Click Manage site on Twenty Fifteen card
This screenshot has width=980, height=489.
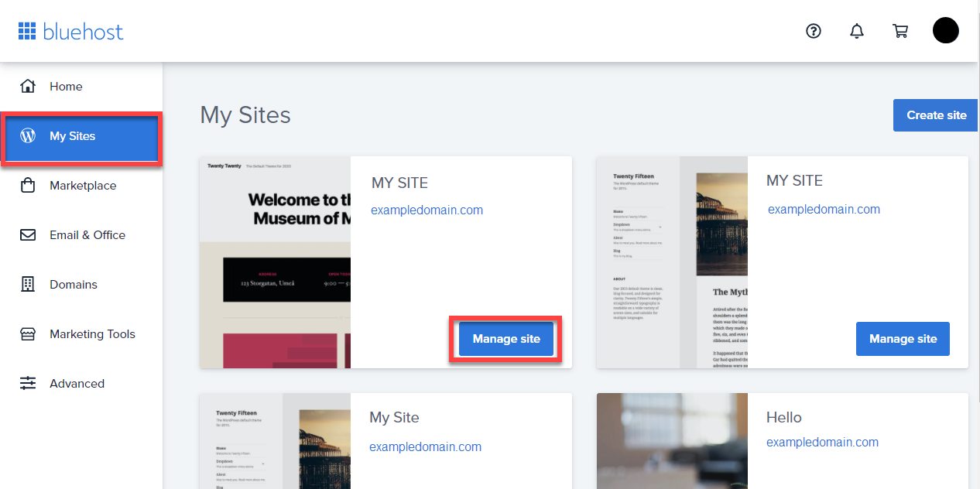pos(903,339)
